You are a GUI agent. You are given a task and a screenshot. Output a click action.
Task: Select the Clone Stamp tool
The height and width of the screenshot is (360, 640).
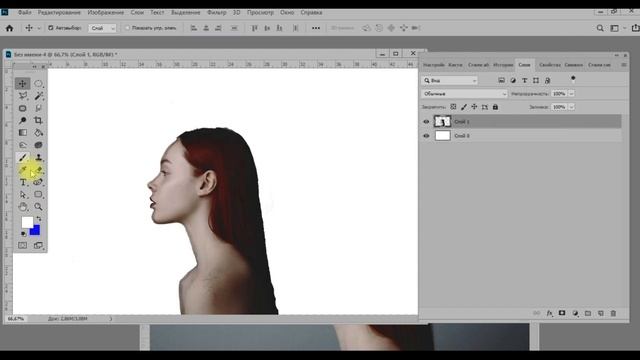38,158
